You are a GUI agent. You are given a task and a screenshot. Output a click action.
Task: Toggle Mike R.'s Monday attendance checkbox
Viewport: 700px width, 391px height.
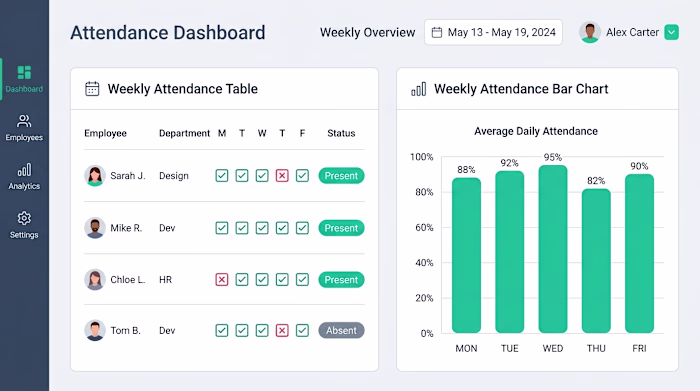point(222,228)
